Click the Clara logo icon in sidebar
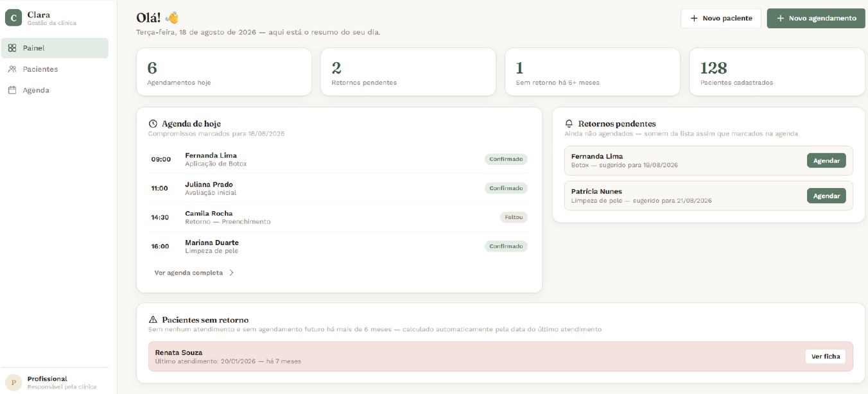The height and width of the screenshot is (394, 868). point(13,18)
